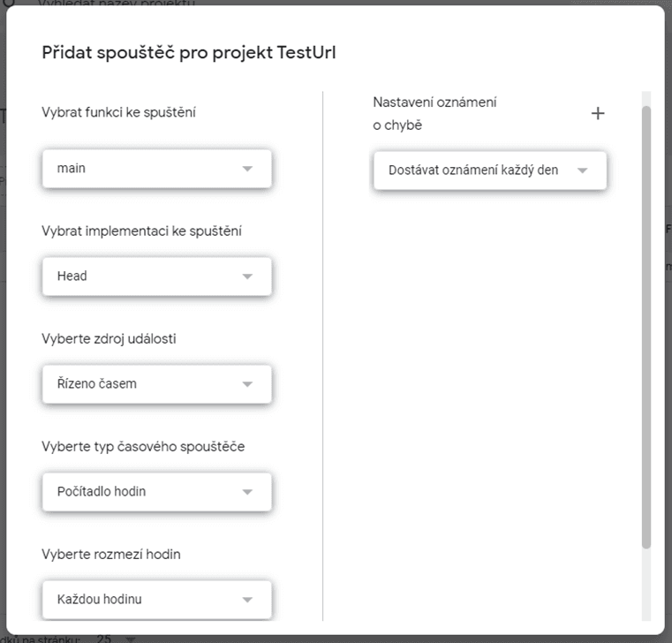Click the arrow icon beside Každou hodinu

[x=247, y=600]
